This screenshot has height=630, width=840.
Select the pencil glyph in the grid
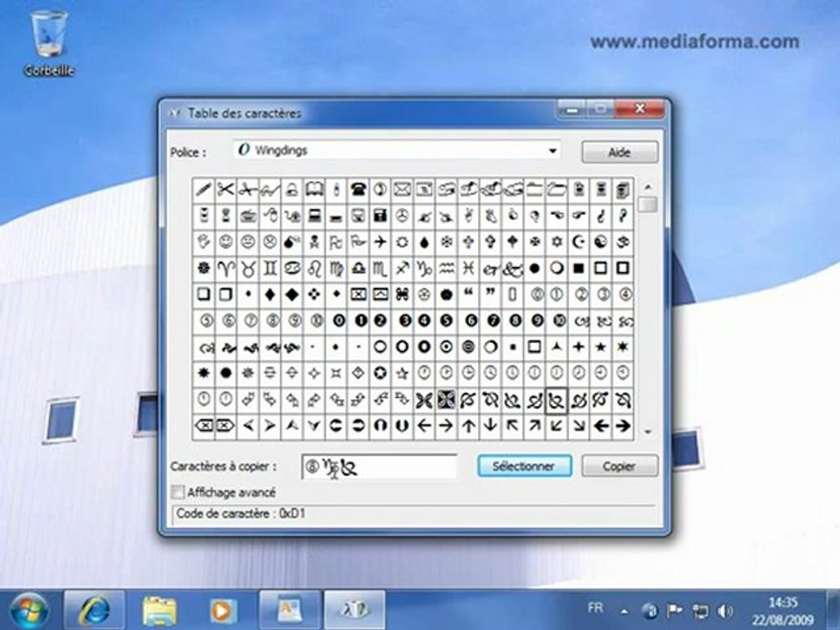point(204,190)
